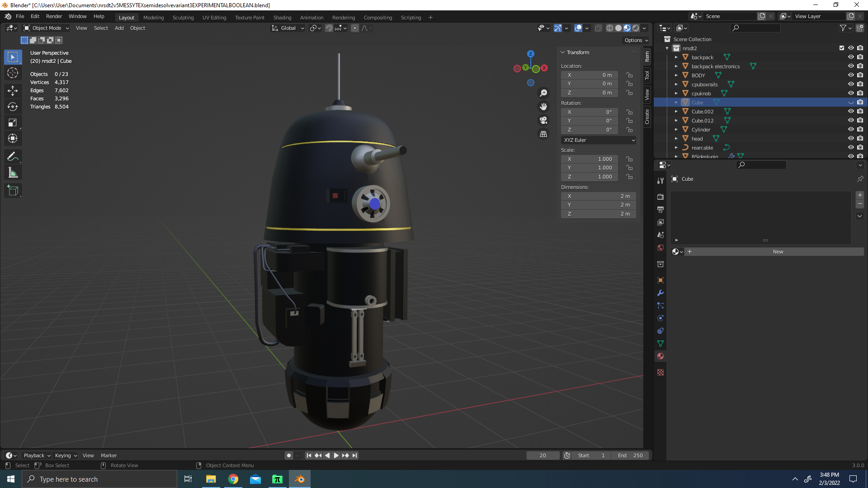The image size is (868, 488).
Task: Select the Move tool
Action: click(x=13, y=91)
